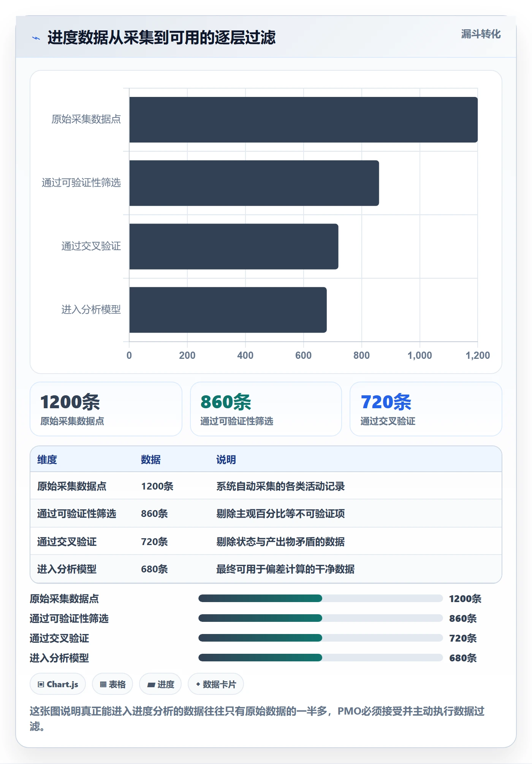This screenshot has width=532, height=764.
Task: Select the 原始采集数据点 chart bar
Action: click(x=303, y=120)
